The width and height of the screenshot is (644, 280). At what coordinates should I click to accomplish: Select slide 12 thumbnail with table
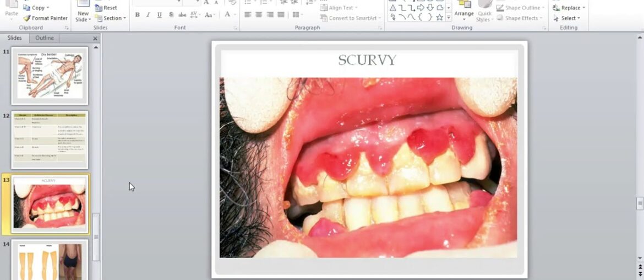pyautogui.click(x=50, y=139)
